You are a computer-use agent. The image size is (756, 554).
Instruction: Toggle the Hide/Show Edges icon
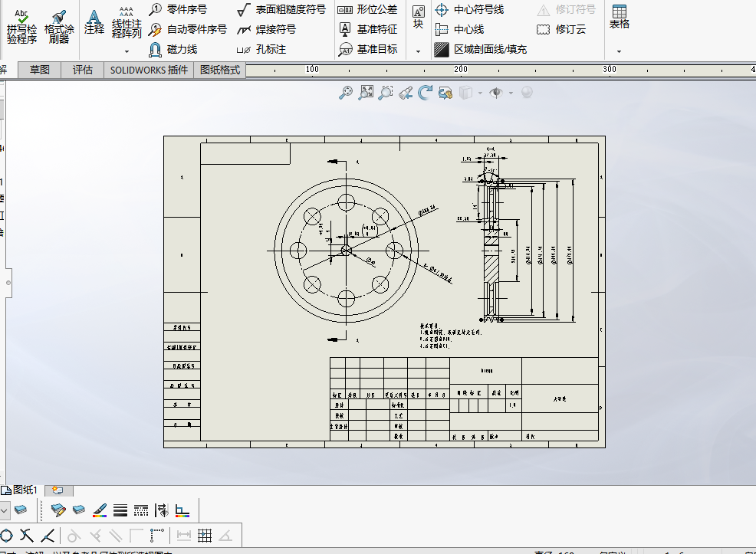click(162, 510)
